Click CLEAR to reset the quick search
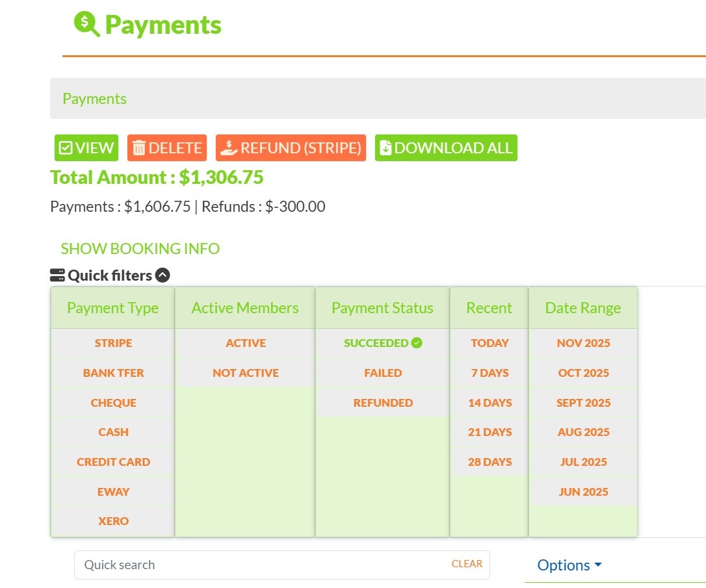706x588 pixels. click(467, 564)
